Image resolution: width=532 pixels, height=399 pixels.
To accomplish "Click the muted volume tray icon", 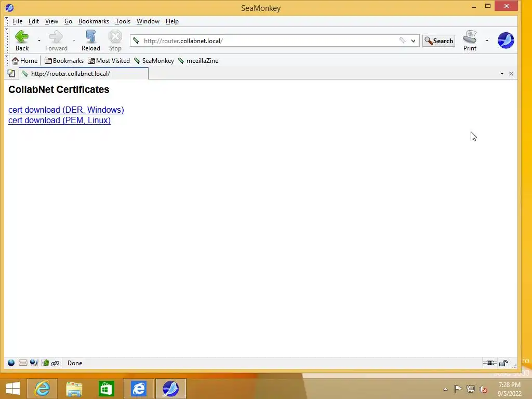I will pyautogui.click(x=483, y=389).
